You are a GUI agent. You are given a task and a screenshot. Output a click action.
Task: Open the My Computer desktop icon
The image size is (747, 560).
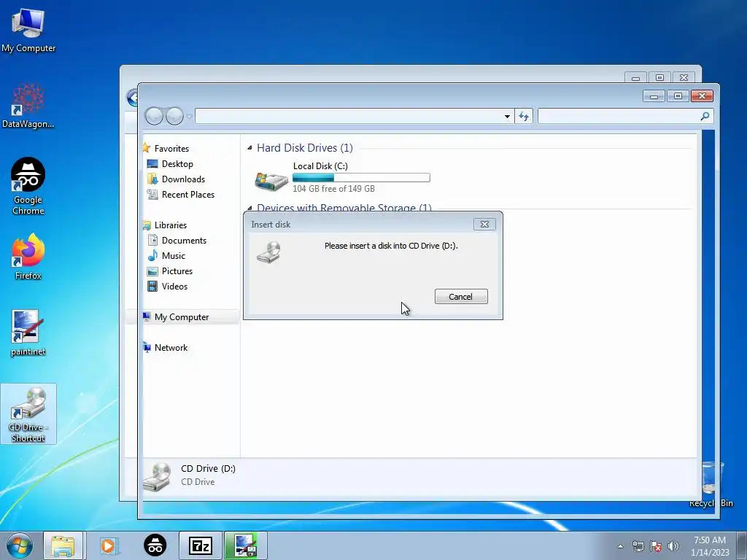[x=28, y=30]
